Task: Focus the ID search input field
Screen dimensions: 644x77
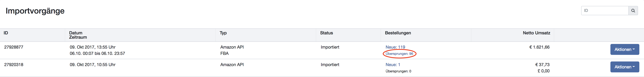Action: [605, 11]
